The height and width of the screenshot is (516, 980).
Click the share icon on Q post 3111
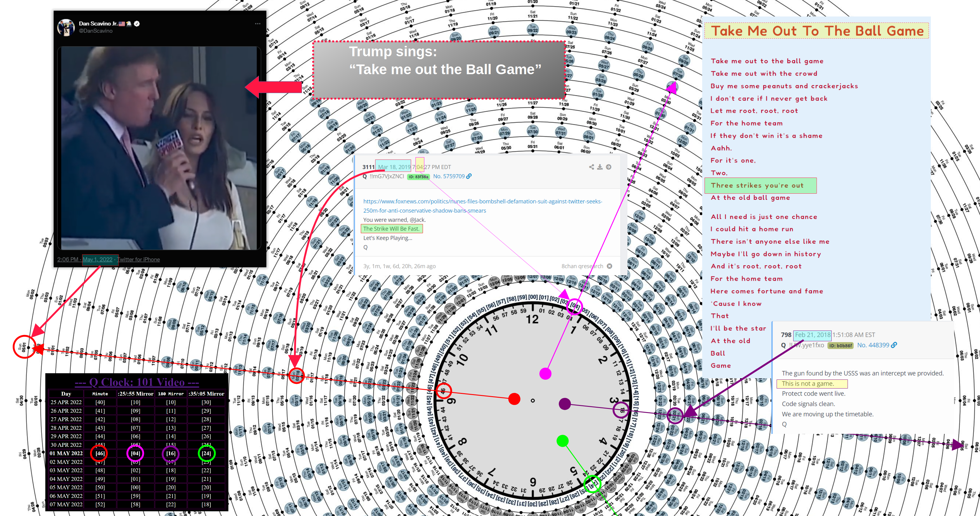591,167
